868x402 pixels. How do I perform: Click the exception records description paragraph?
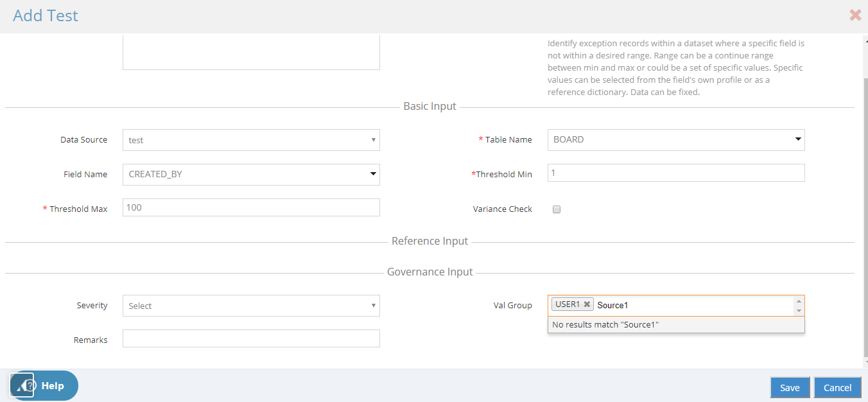click(675, 67)
